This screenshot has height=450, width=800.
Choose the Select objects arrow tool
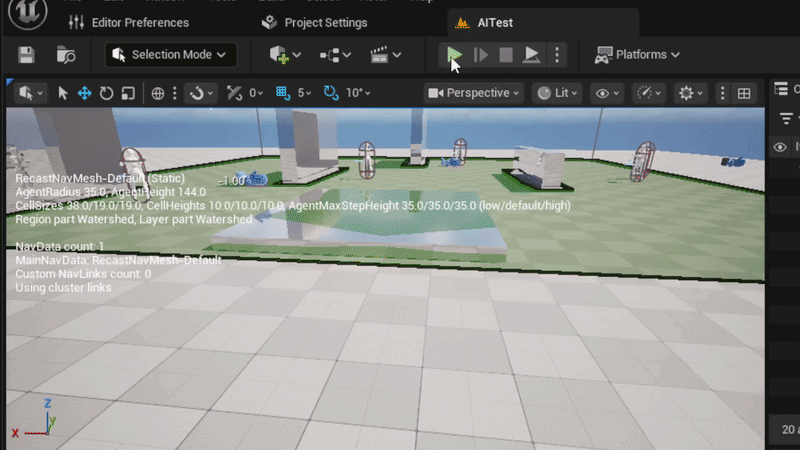click(x=63, y=93)
